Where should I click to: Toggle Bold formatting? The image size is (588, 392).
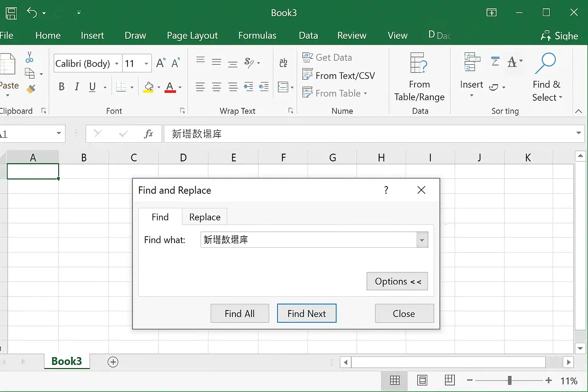62,87
